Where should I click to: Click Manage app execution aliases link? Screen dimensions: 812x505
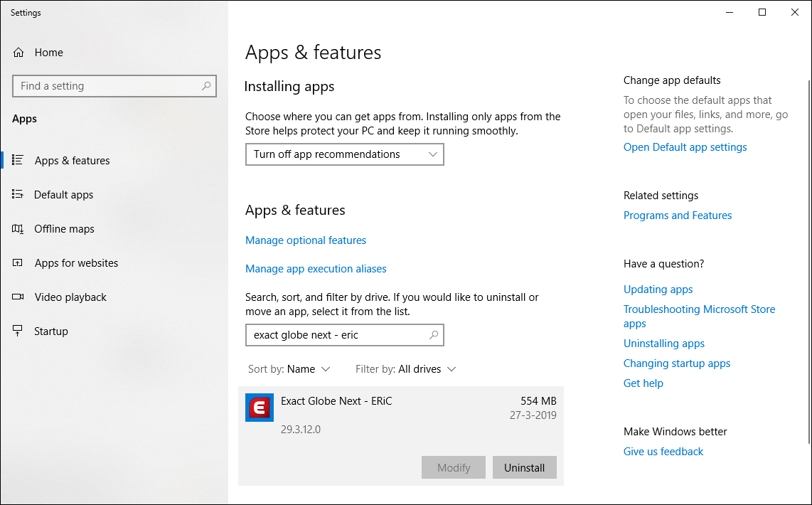coord(316,269)
